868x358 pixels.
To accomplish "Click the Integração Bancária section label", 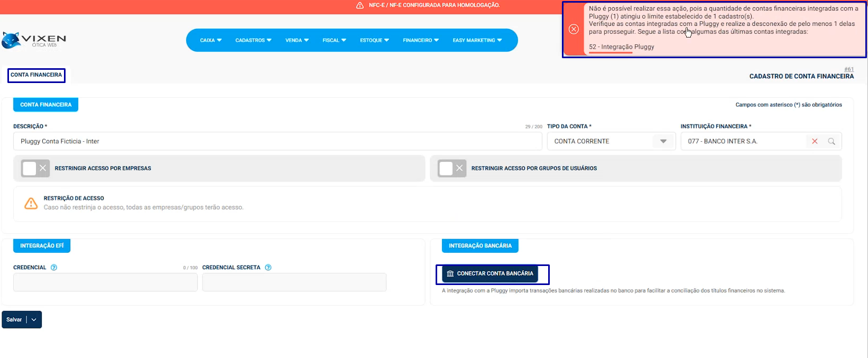I will [480, 246].
